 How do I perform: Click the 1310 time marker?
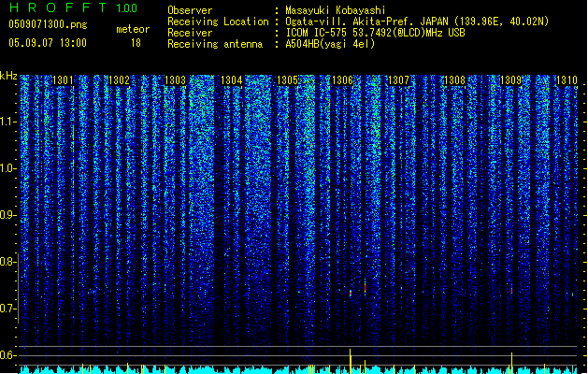(x=566, y=80)
